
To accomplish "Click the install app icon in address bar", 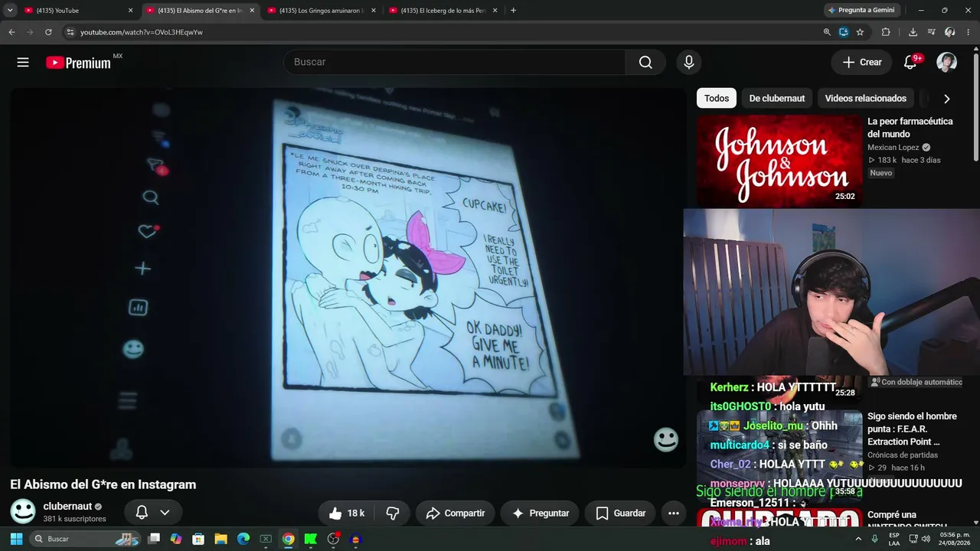I will (844, 32).
